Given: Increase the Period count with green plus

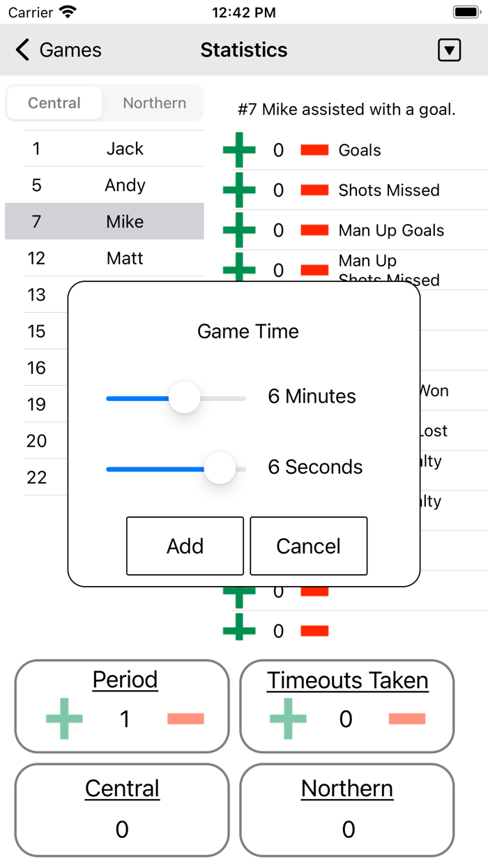Looking at the screenshot, I should pos(63,718).
